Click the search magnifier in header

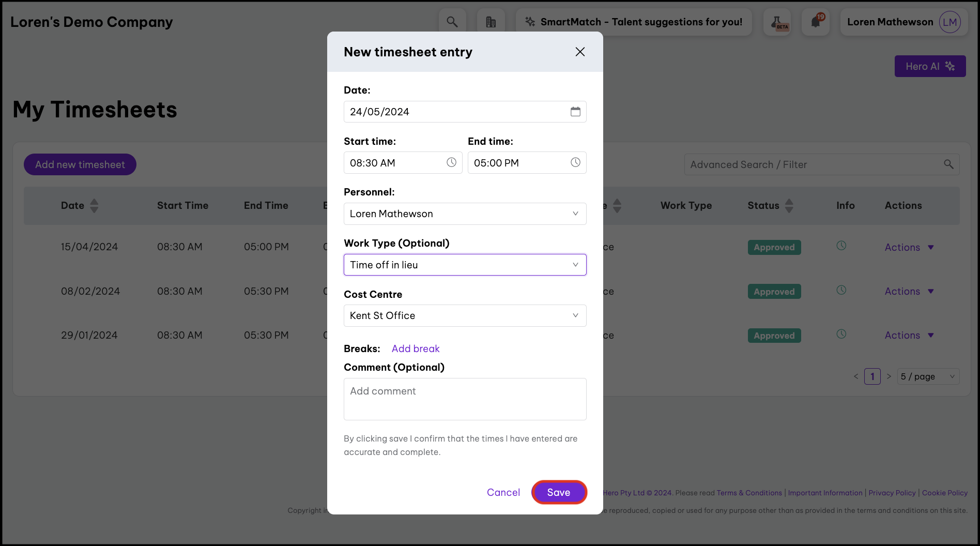pyautogui.click(x=452, y=22)
